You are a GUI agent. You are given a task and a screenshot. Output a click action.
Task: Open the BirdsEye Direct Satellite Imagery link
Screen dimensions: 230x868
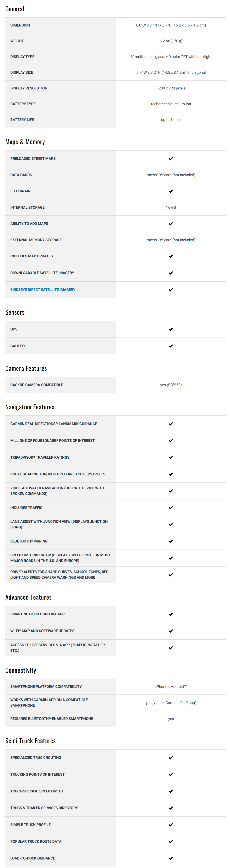point(42,289)
